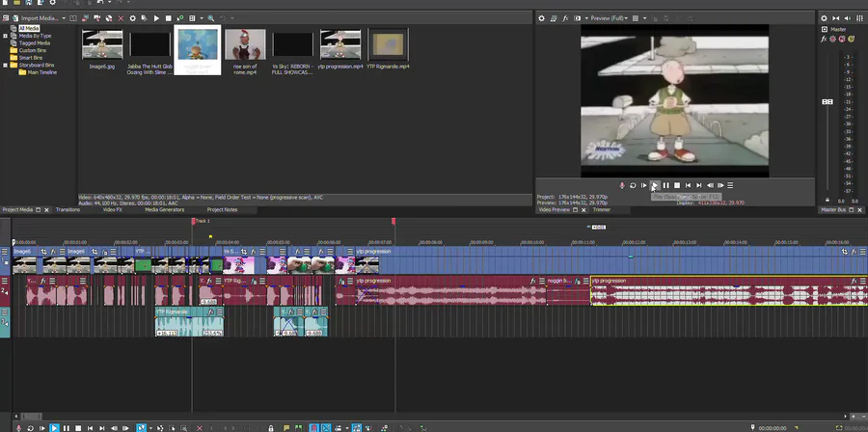Image resolution: width=868 pixels, height=432 pixels.
Task: Click the get media from web icon
Action: click(109, 18)
